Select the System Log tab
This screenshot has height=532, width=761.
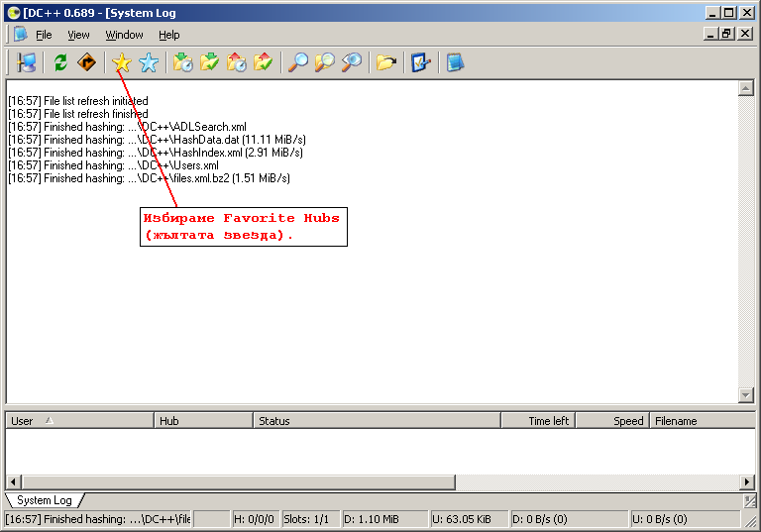pos(45,500)
